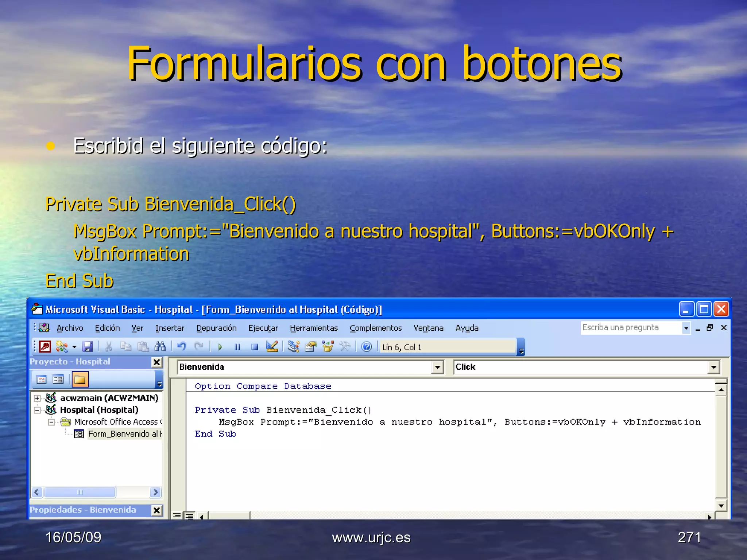Click the Find binoculars icon
Screen dimensions: 747x560
tap(160, 346)
